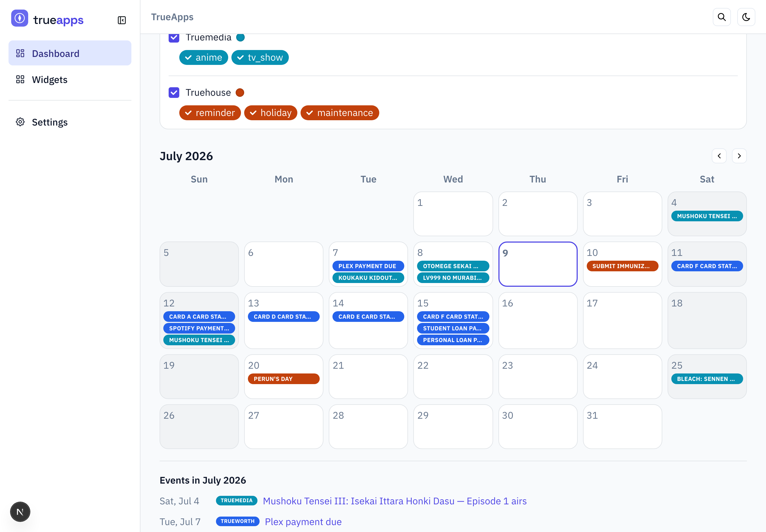The image size is (766, 532).
Task: Toggle the tv_show filter chip
Action: [x=260, y=57]
